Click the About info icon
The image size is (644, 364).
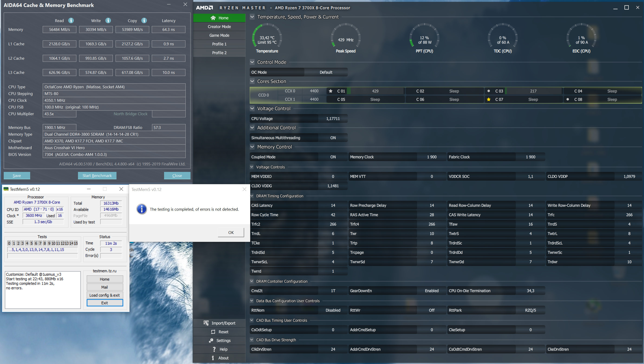click(x=213, y=358)
